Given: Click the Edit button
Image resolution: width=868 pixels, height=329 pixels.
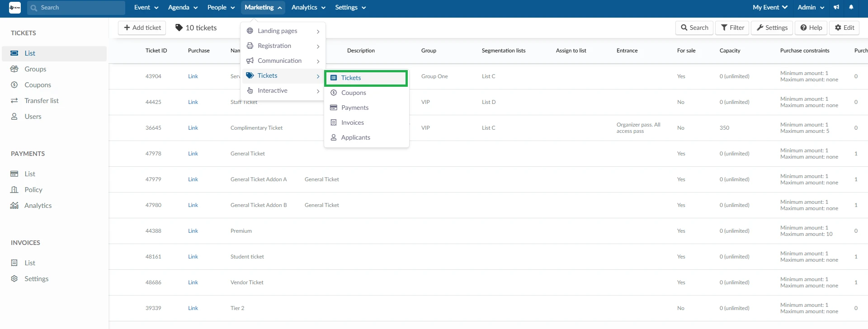Looking at the screenshot, I should point(844,28).
